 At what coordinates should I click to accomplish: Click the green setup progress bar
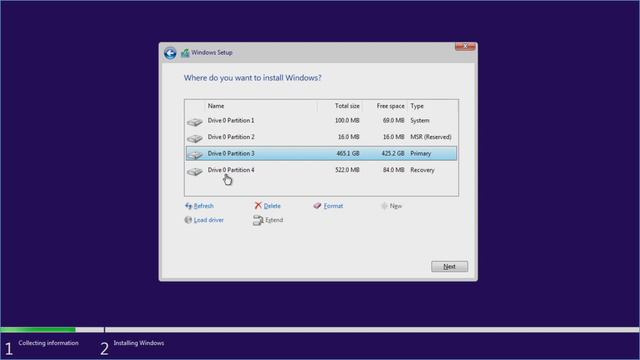38,329
